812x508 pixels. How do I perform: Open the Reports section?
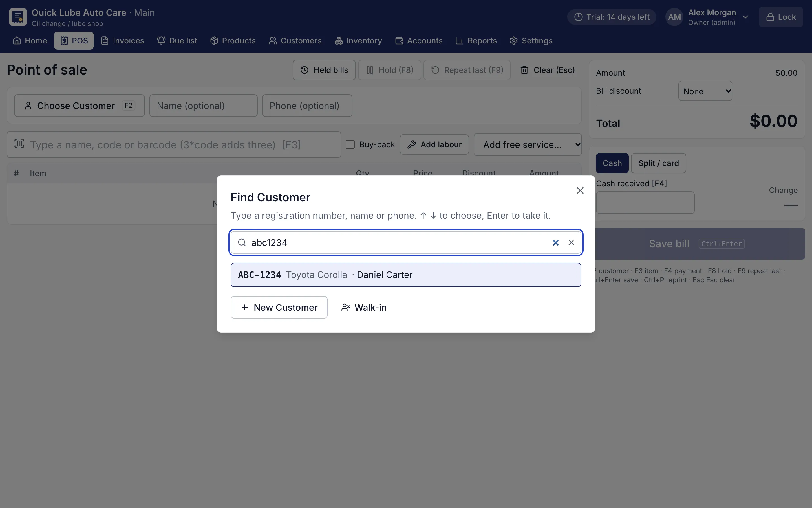point(476,41)
